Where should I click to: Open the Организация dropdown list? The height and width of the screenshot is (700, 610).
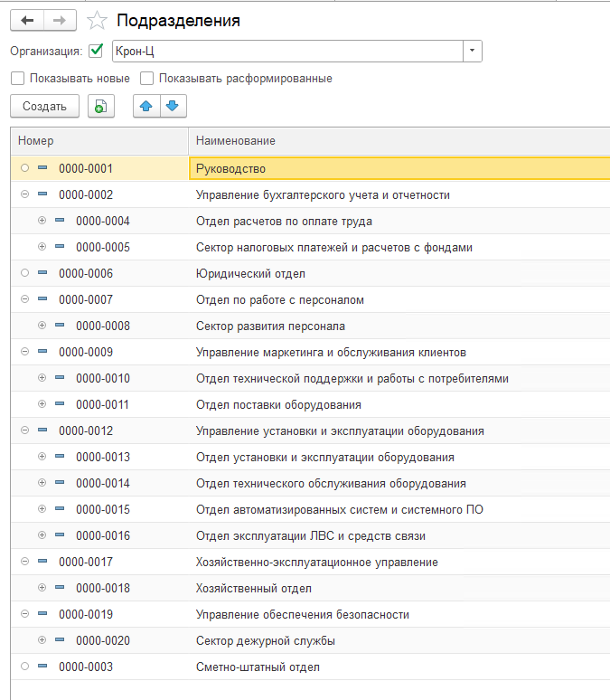472,51
